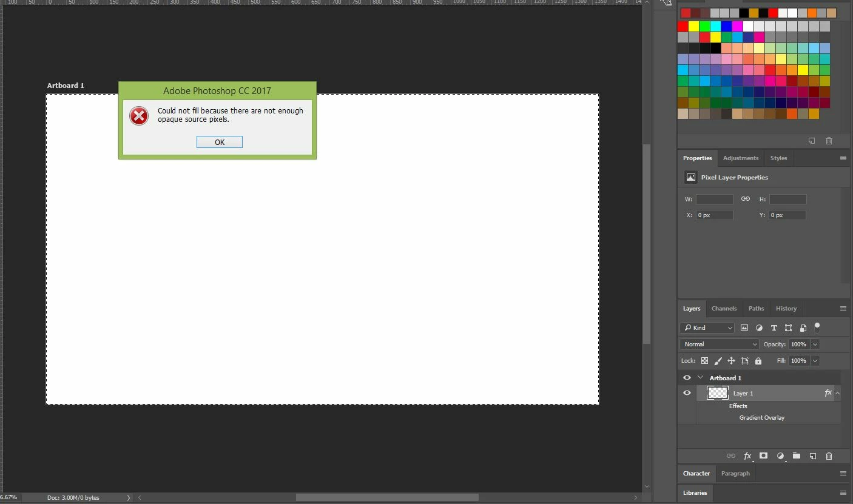
Task: Filter layers by shape layers icon
Action: click(788, 328)
